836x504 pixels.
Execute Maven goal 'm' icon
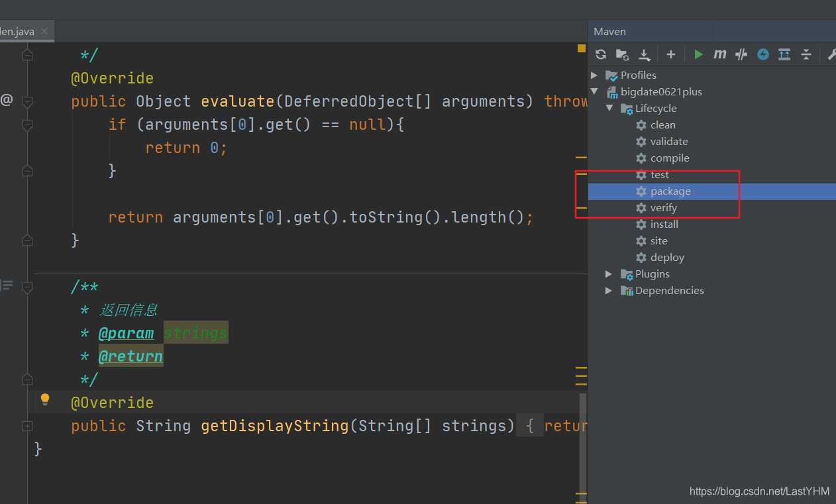tap(720, 54)
